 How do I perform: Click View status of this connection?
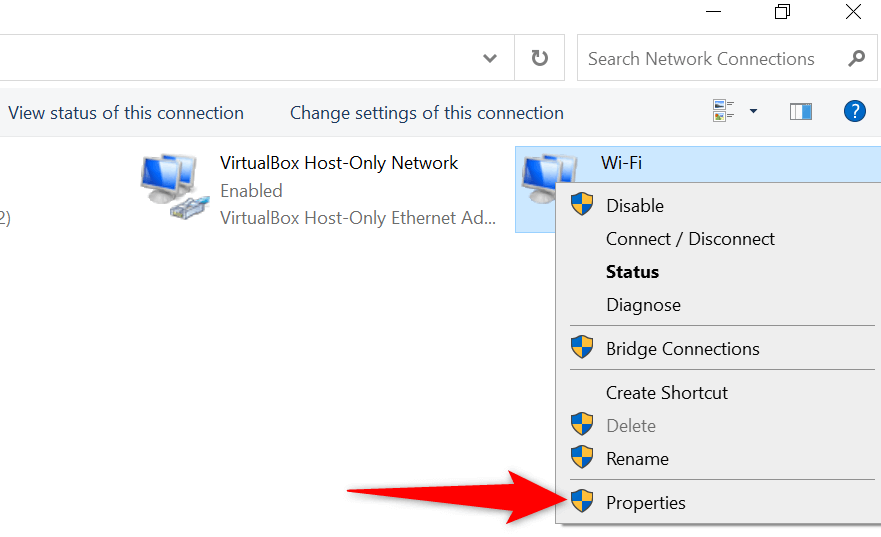click(126, 113)
